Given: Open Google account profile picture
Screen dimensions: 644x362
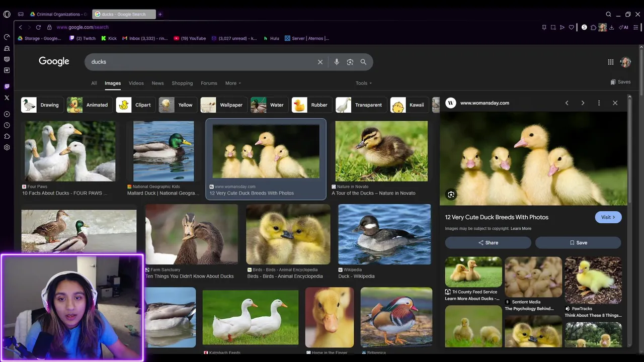Looking at the screenshot, I should tap(625, 62).
